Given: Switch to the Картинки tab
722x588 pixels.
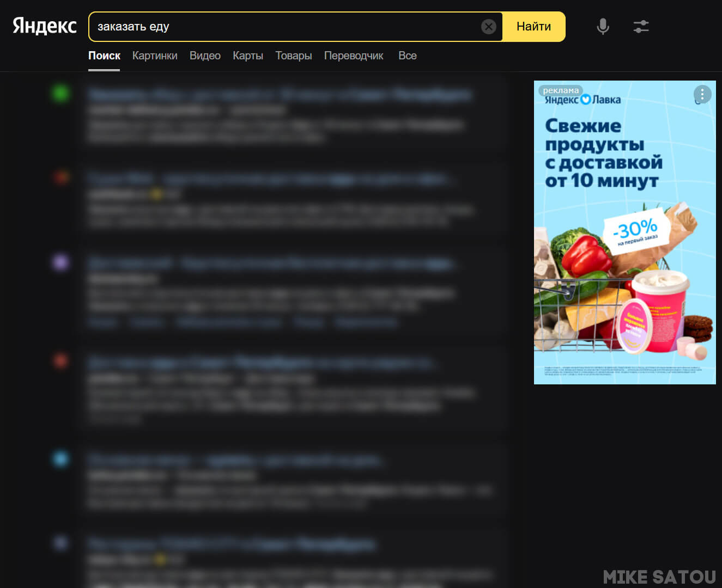Looking at the screenshot, I should [155, 56].
